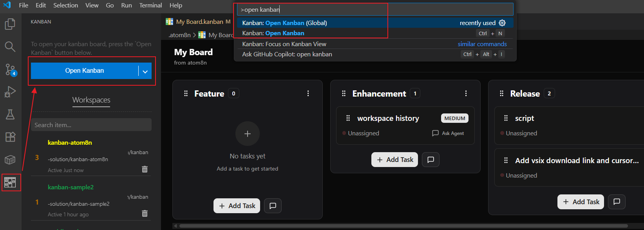Click the command palette input field

pos(375,9)
